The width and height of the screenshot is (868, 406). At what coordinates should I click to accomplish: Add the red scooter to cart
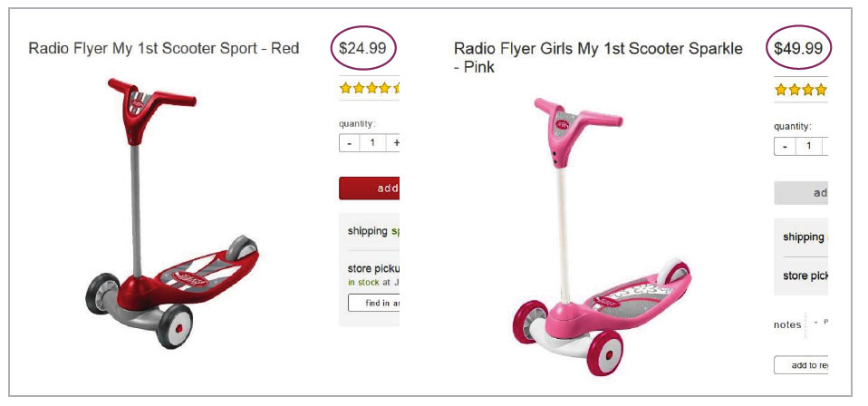[x=370, y=188]
